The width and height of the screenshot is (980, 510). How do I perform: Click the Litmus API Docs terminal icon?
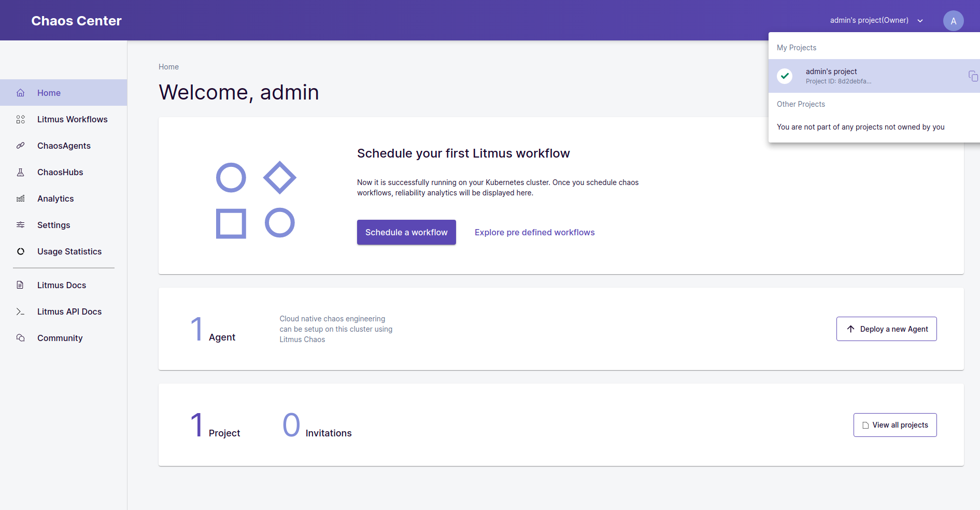(20, 311)
